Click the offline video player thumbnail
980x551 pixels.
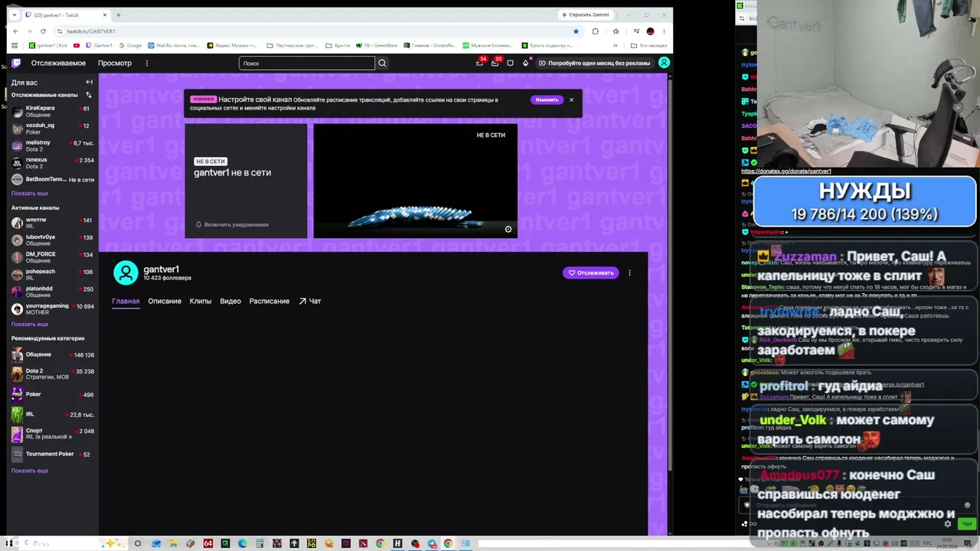[415, 181]
